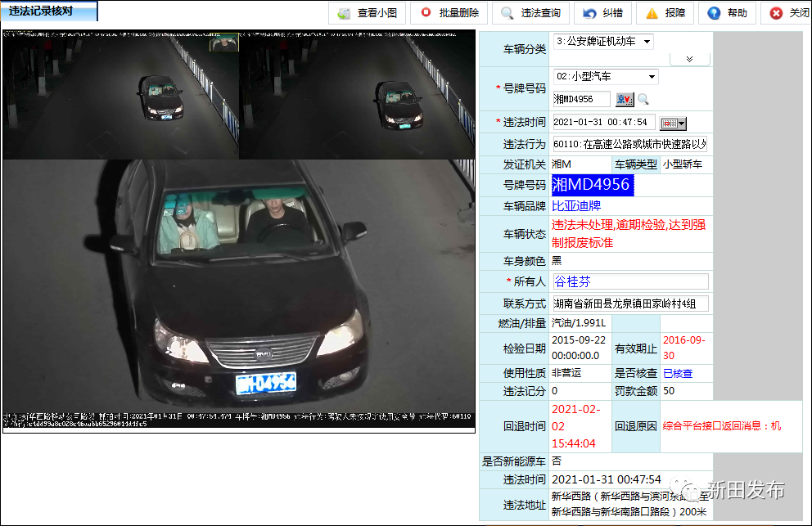Click the 已核查 link

click(x=678, y=373)
